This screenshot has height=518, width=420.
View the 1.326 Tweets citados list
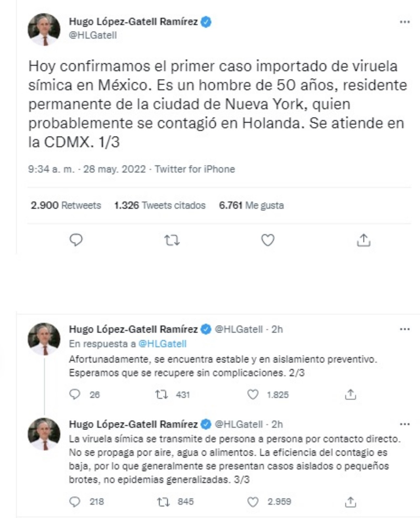[x=160, y=205]
